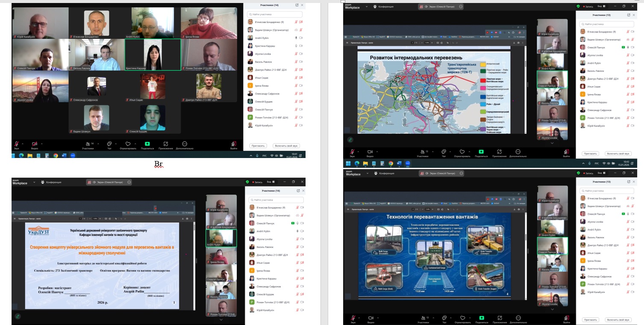Click Найти участника search field in УкрДУЗТ title-slide window
Screen dimensions: 644x325
(277, 200)
